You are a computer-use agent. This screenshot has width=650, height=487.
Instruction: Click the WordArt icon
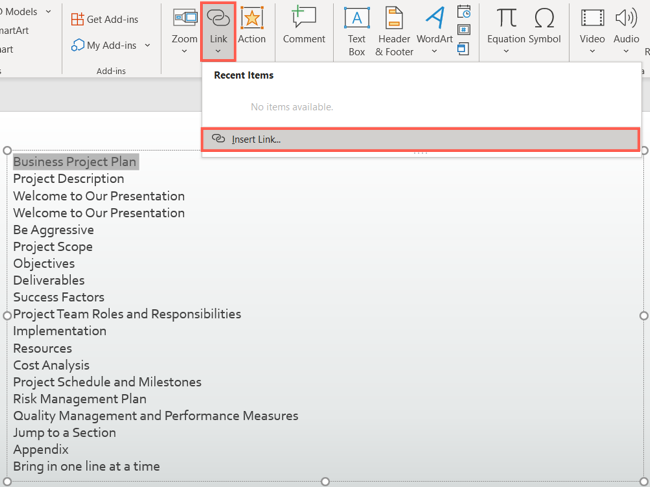coord(434,18)
